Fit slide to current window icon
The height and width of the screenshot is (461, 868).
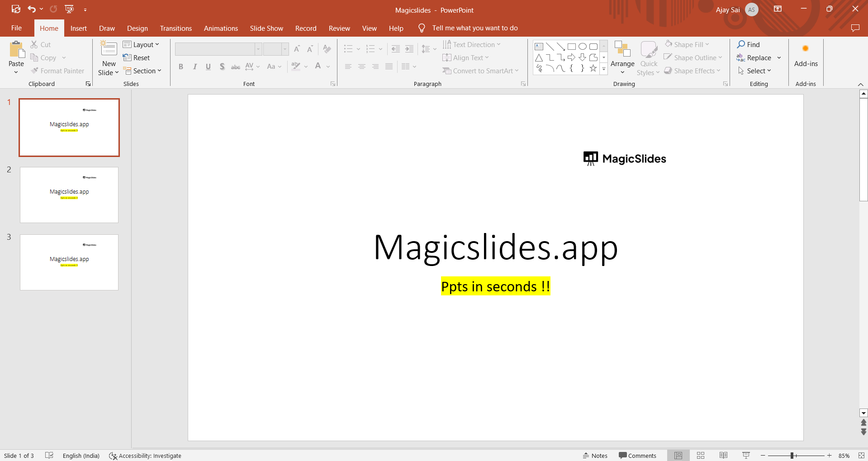click(861, 456)
